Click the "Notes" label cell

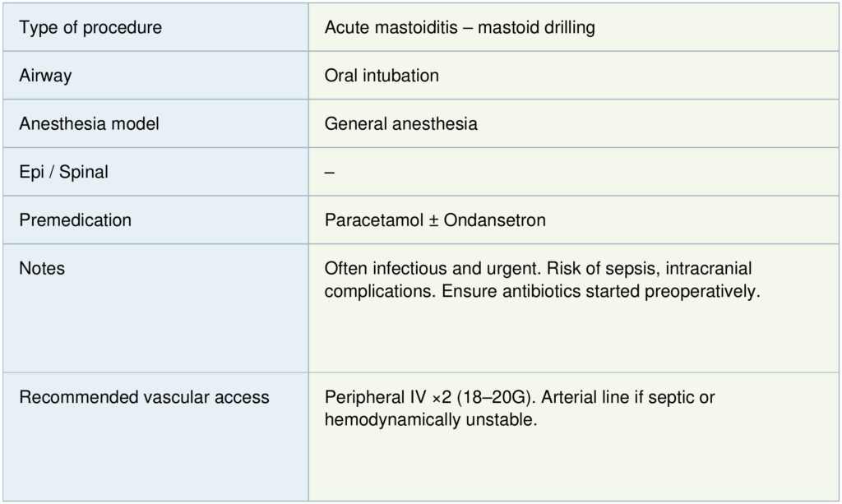42,269
